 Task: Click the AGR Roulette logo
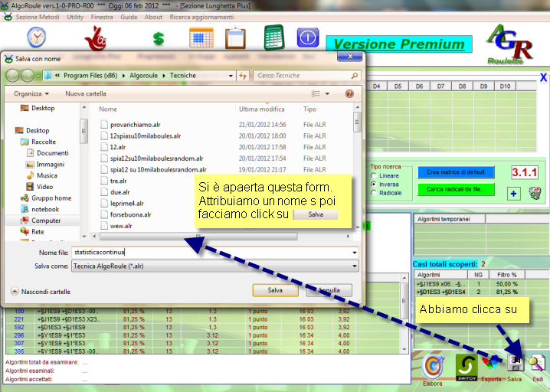tap(509, 44)
